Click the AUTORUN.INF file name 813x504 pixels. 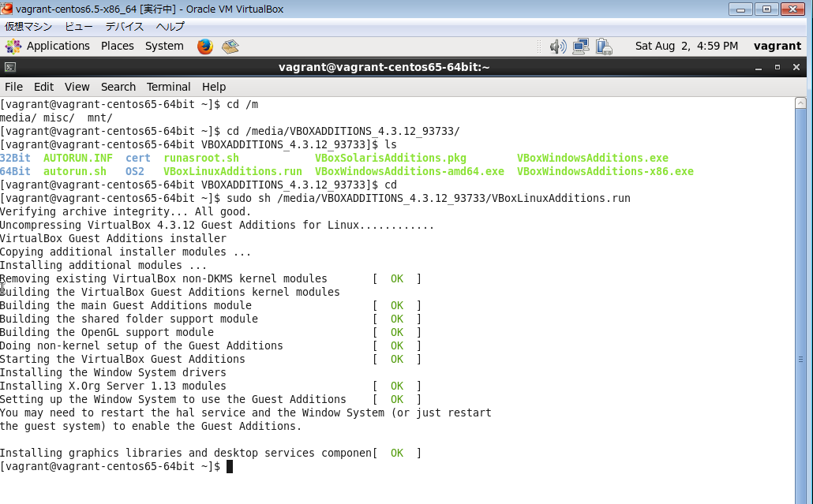[x=78, y=158]
